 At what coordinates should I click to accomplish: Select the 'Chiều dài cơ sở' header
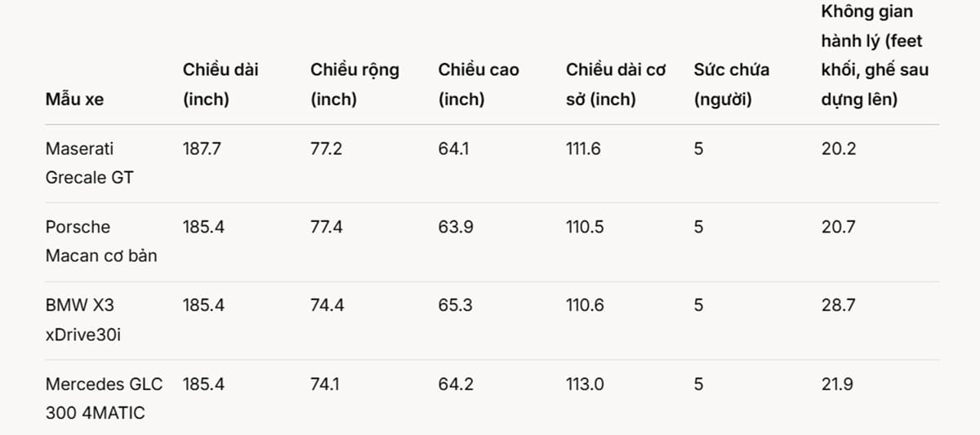615,85
